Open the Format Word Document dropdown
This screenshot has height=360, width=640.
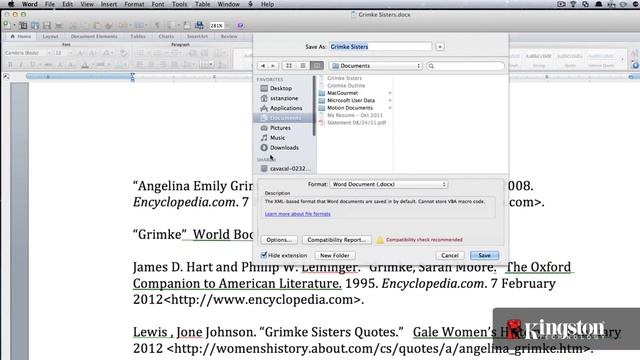tap(389, 184)
